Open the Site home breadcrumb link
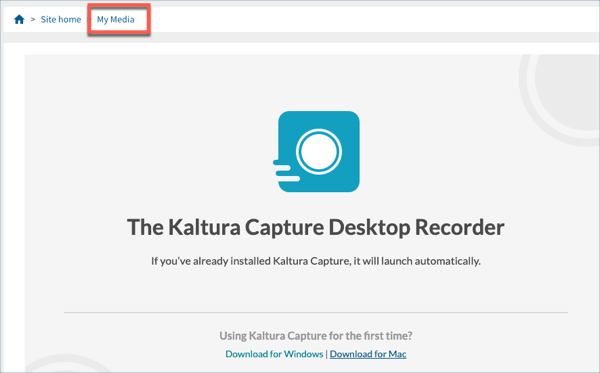The image size is (600, 373). (x=61, y=20)
